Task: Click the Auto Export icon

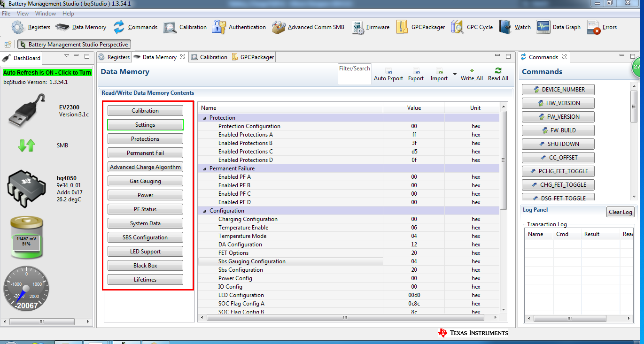Action: tap(388, 75)
